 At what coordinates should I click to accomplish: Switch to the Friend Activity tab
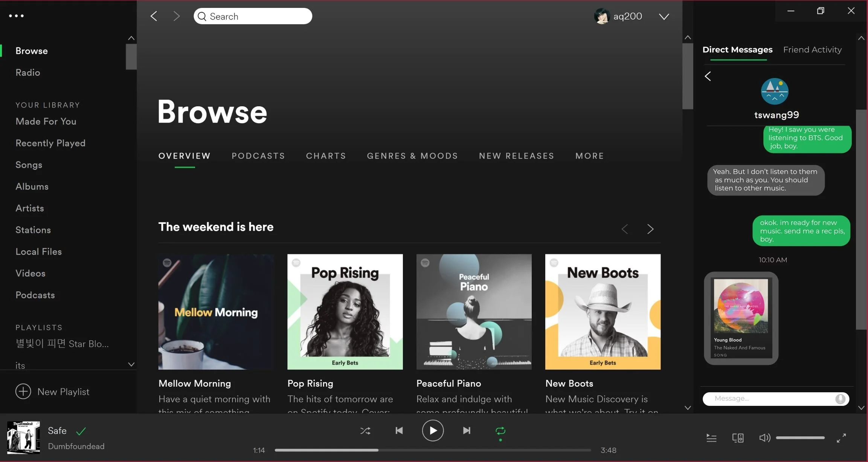812,50
